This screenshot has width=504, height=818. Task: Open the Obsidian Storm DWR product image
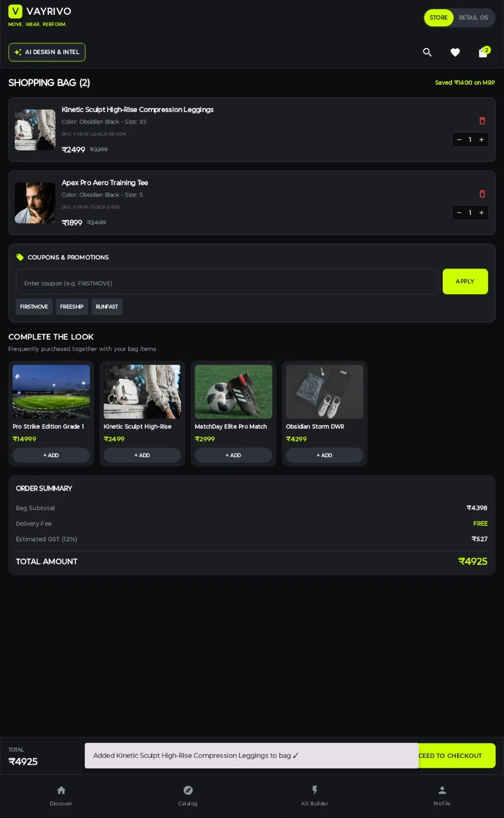pos(325,392)
